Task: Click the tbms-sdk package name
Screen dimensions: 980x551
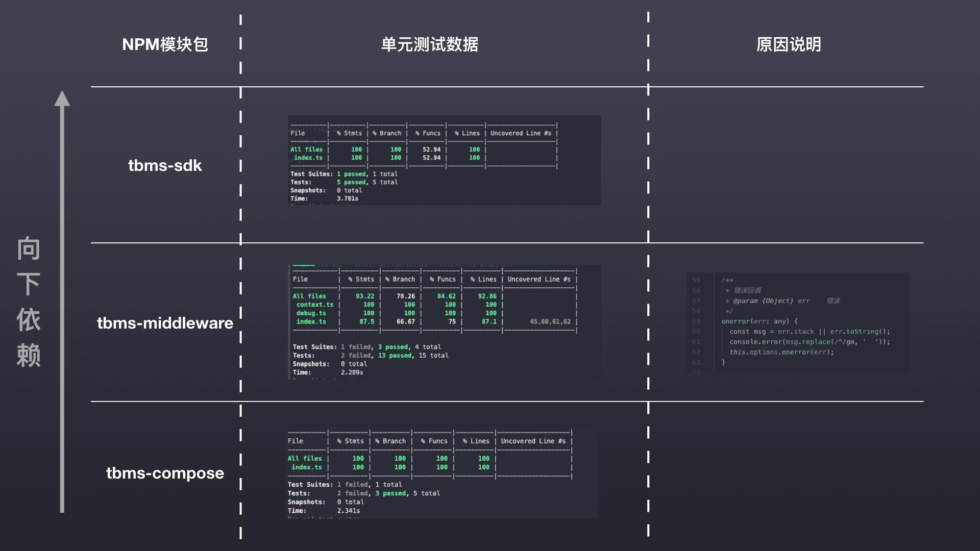Action: (165, 165)
